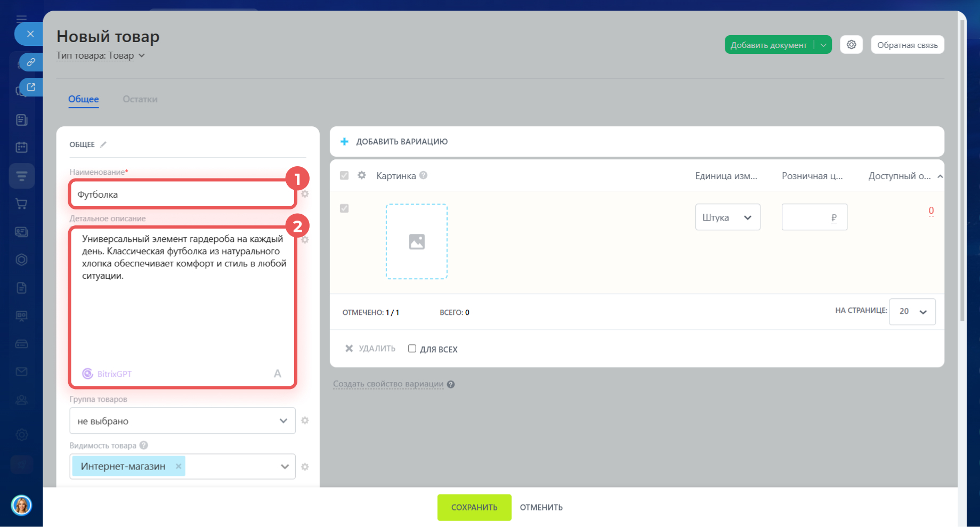Toggle the ДЛЯ ВСЕХ checkbox
The height and width of the screenshot is (527, 980).
tap(412, 348)
